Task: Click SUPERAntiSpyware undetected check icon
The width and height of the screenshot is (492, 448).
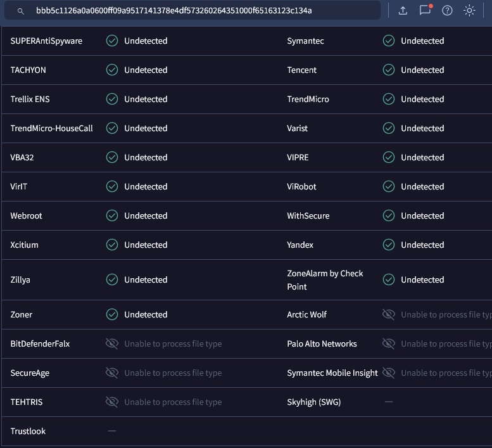Action: pyautogui.click(x=112, y=41)
